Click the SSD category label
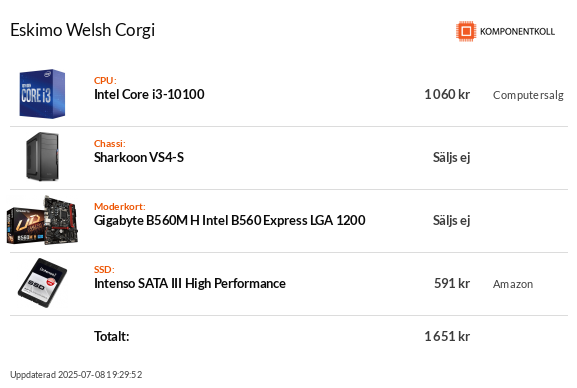The image size is (577, 388). tap(104, 269)
